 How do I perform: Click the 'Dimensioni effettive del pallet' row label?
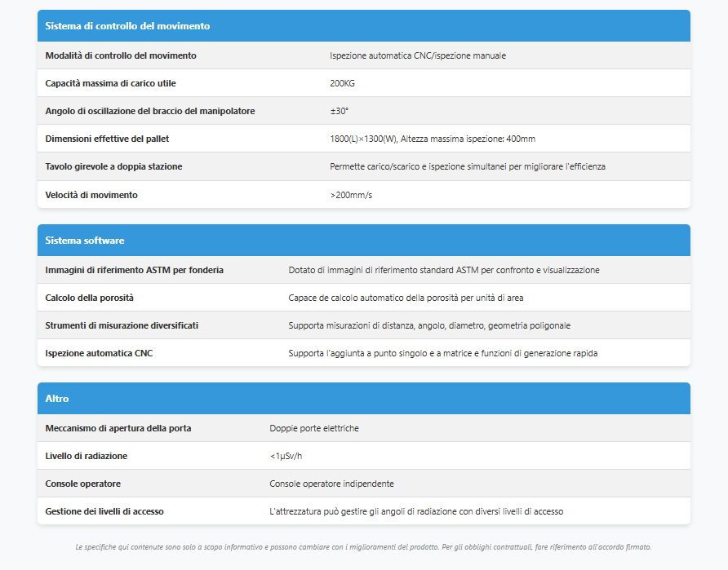click(107, 139)
